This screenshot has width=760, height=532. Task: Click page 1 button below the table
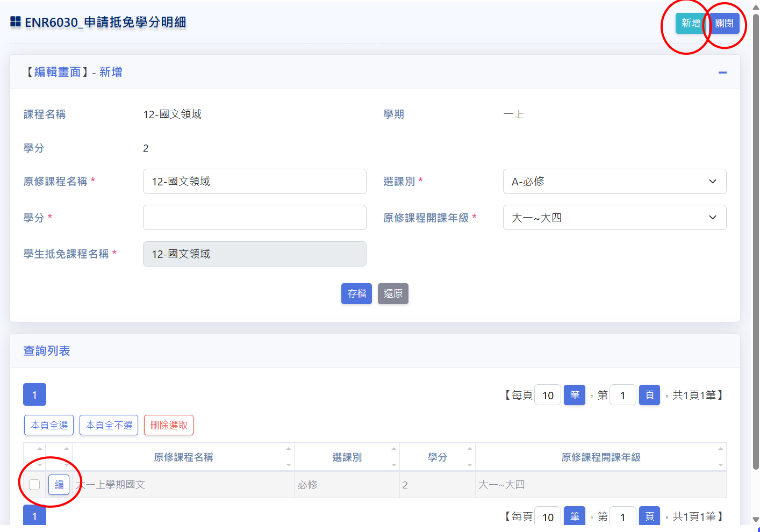[x=34, y=516]
